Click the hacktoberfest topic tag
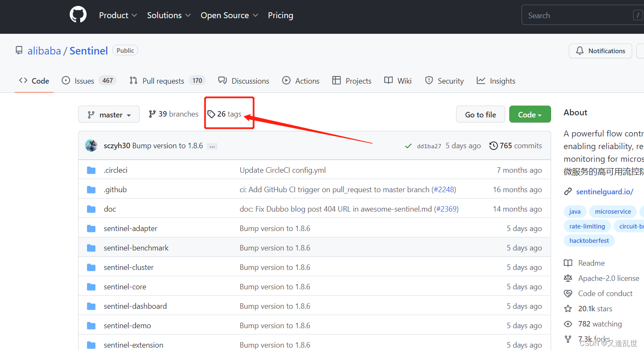Image resolution: width=644 pixels, height=351 pixels. click(589, 241)
